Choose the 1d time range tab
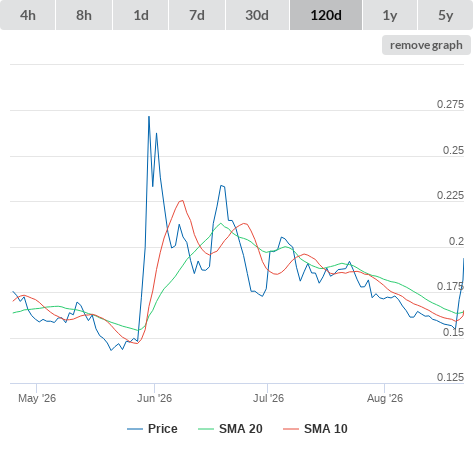474x455 pixels. click(141, 15)
